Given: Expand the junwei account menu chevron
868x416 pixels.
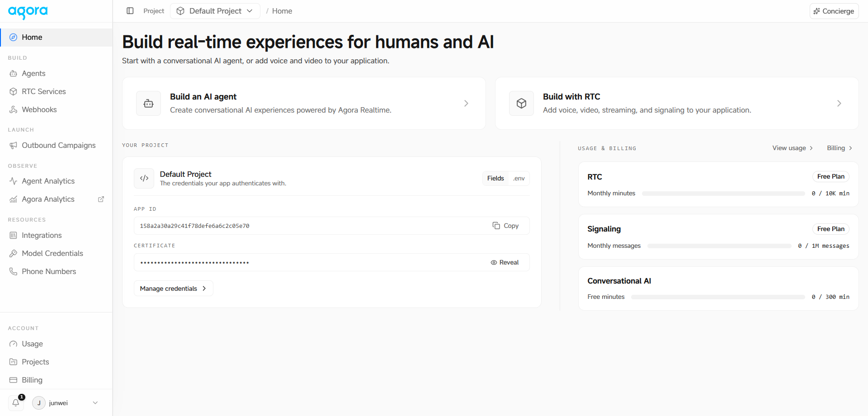Looking at the screenshot, I should pyautogui.click(x=95, y=403).
